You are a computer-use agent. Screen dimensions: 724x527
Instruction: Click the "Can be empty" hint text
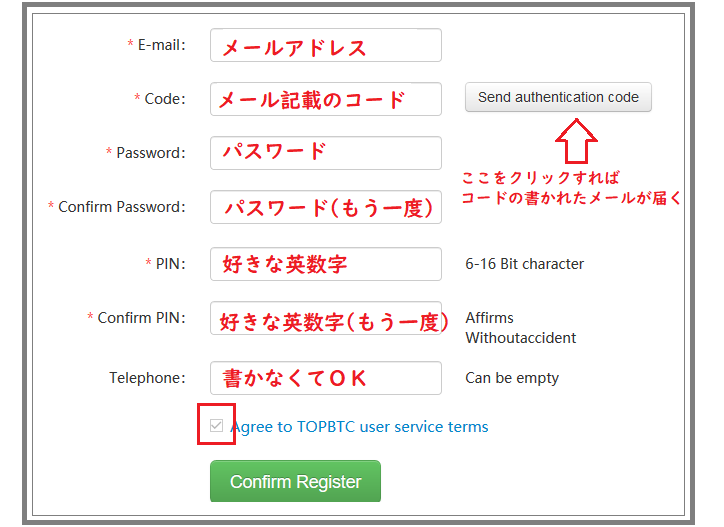(512, 378)
